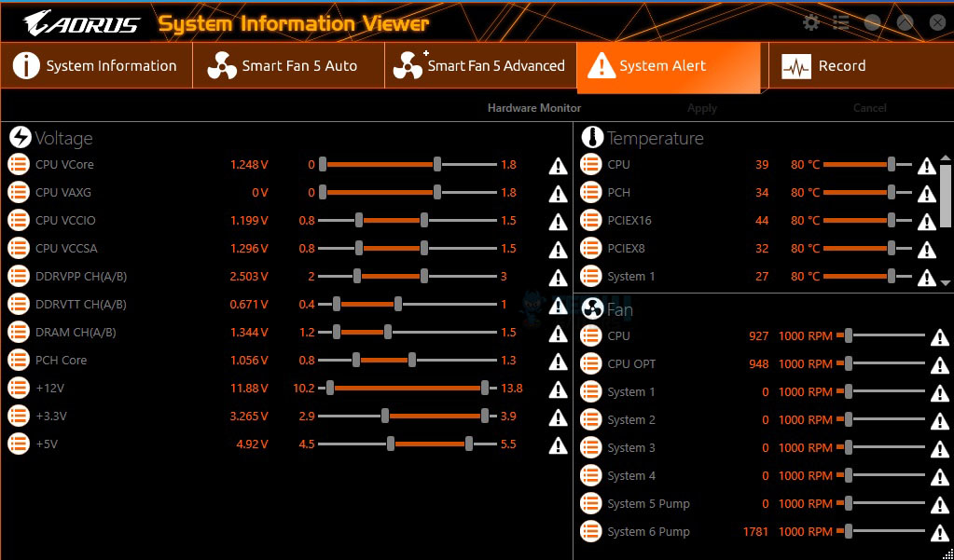This screenshot has width=954, height=560.
Task: Click the System 5 Pump label
Action: pos(648,503)
